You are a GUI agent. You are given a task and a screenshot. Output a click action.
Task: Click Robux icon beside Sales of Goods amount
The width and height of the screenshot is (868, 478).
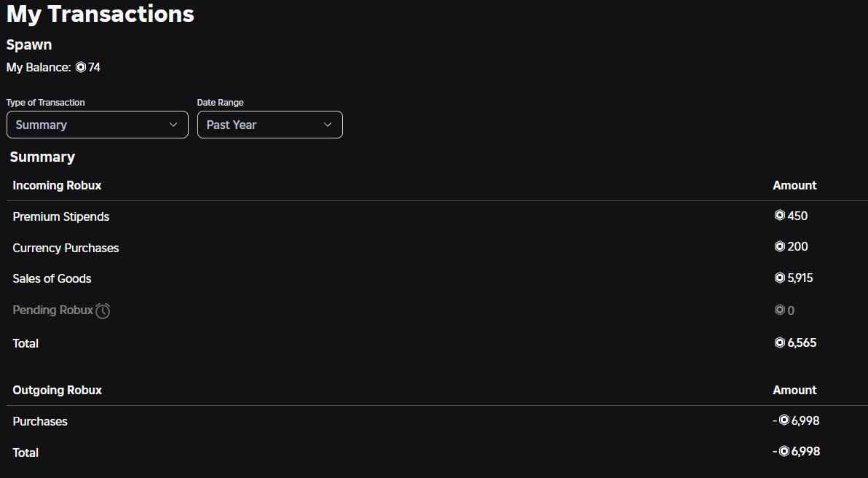[779, 278]
